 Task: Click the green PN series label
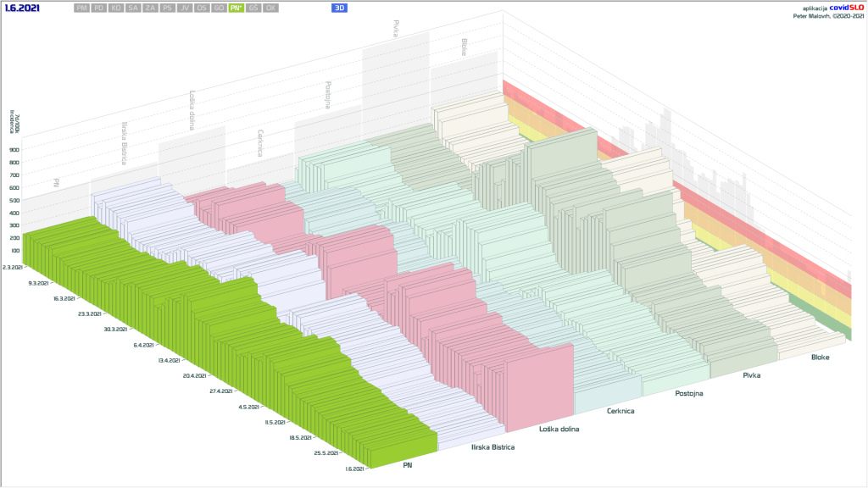(x=408, y=464)
